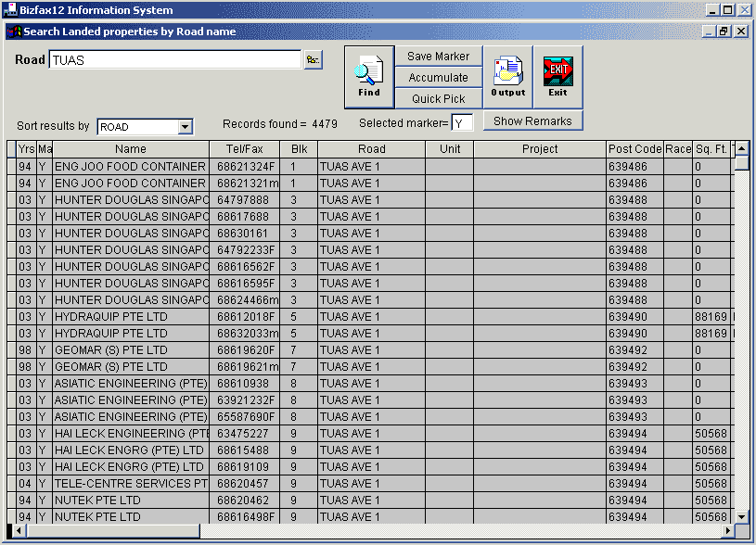
Task: Click GEOMAR (S) PTE LTD in 68619620F row
Action: coord(131,350)
